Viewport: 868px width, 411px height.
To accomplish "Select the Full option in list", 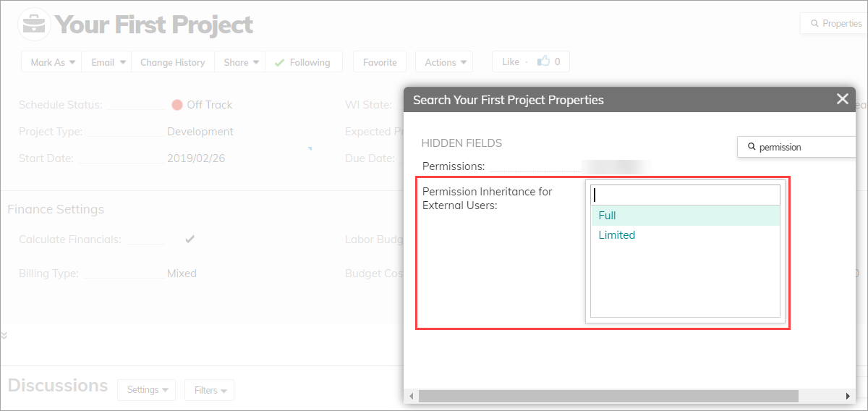I will [x=685, y=216].
